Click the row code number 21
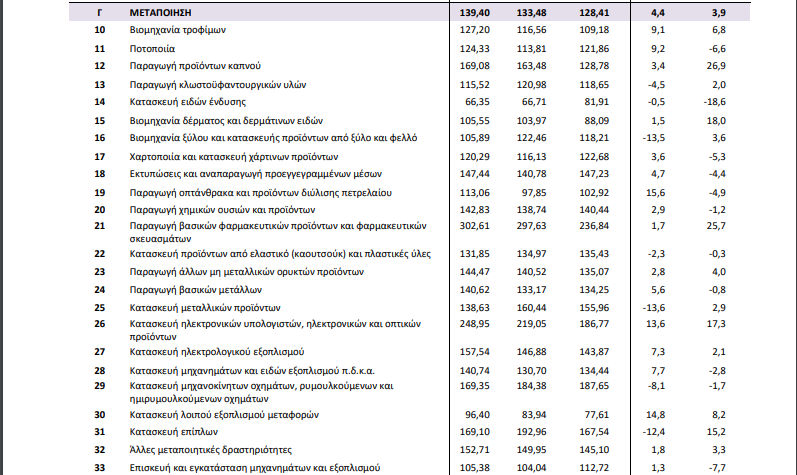 (x=100, y=226)
